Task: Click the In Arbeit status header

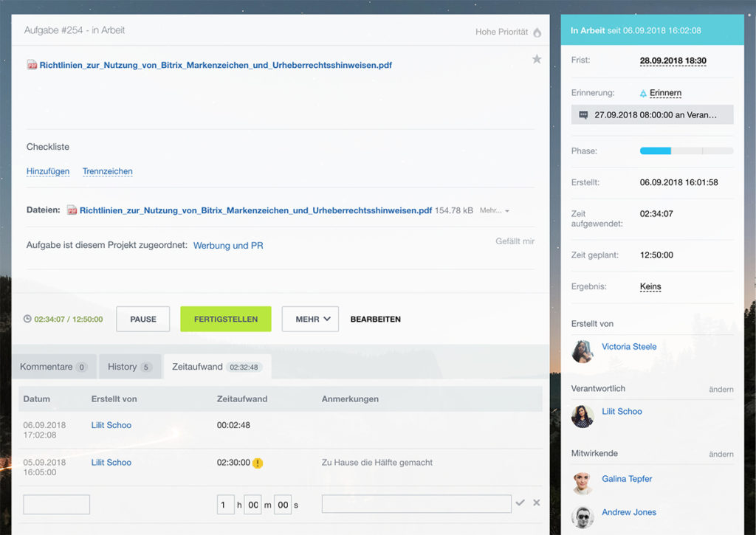Action: point(653,30)
